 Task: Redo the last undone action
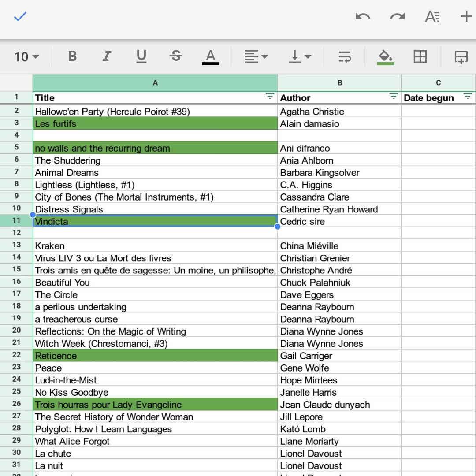pyautogui.click(x=397, y=17)
